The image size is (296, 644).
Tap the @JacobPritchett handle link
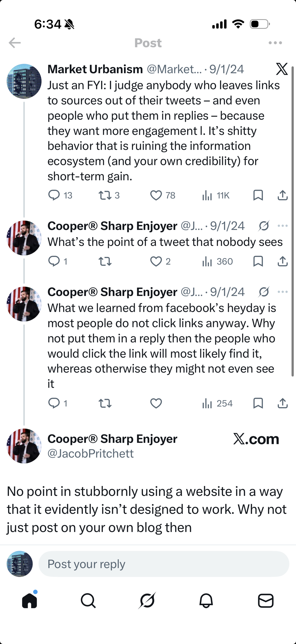(x=91, y=453)
